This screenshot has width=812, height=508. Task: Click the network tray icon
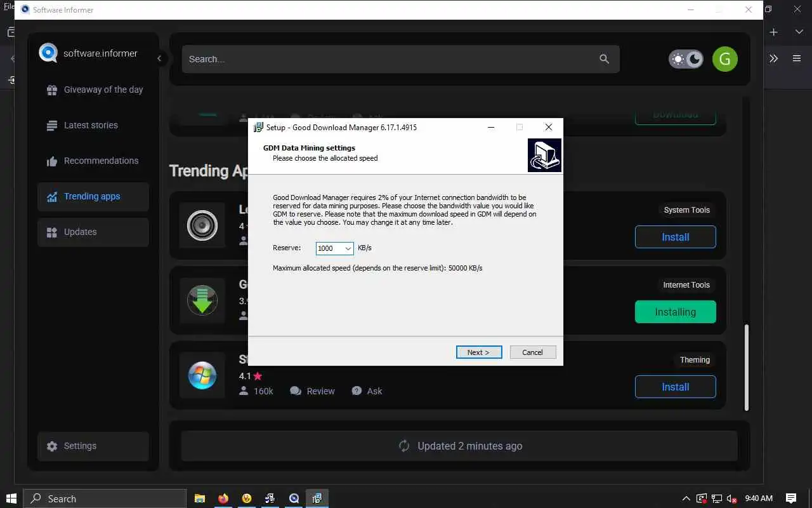pos(716,498)
